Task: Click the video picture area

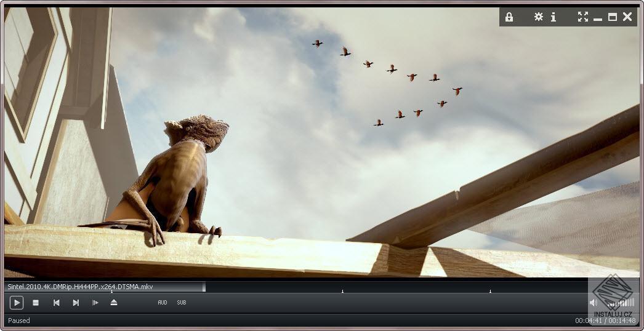Action: 322,142
